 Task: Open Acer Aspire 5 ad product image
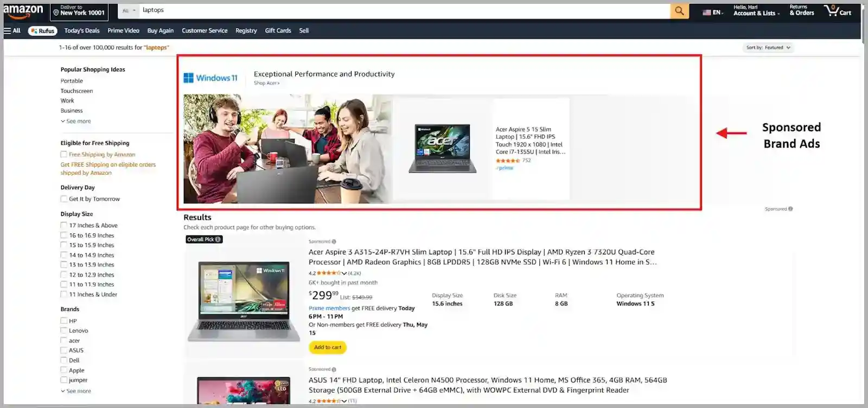(442, 149)
